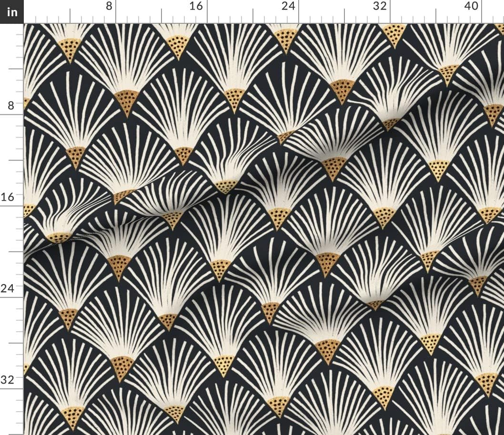Click the 24 mark on left ruler

(x=8, y=288)
